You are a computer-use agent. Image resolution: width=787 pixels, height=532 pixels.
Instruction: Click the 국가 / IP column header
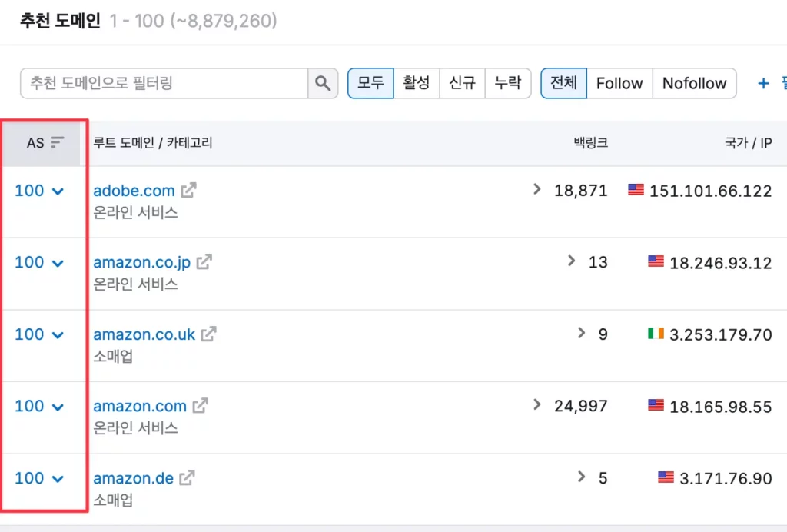[x=749, y=142]
